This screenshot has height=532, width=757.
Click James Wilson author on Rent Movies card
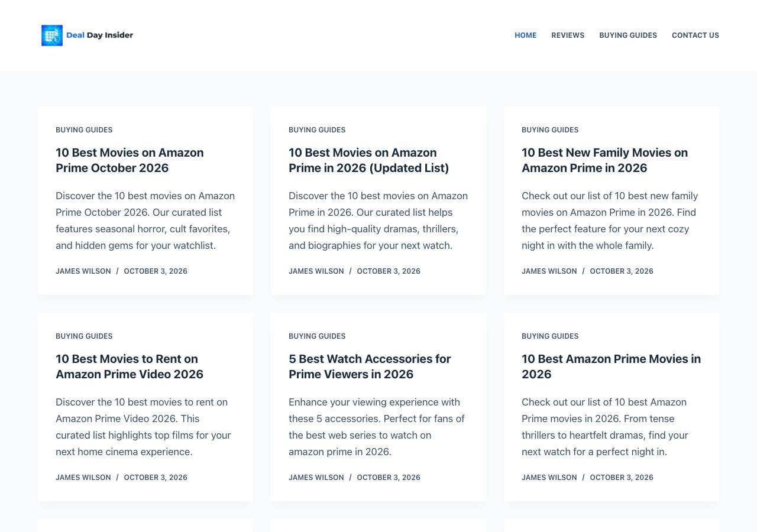[x=83, y=478]
